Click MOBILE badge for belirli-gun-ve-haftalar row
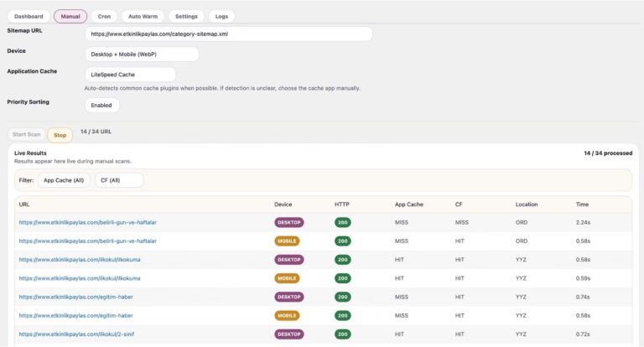This screenshot has width=644, height=347. (287, 241)
